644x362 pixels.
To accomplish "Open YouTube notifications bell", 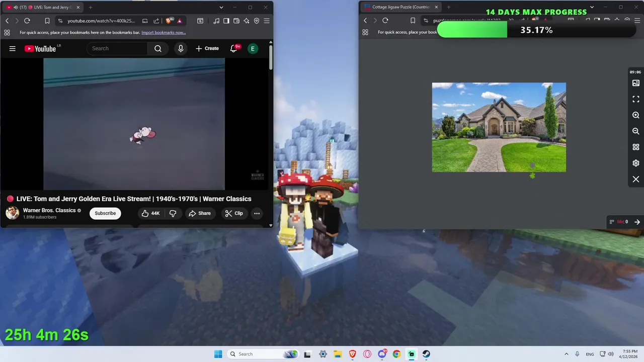I will 234,48.
